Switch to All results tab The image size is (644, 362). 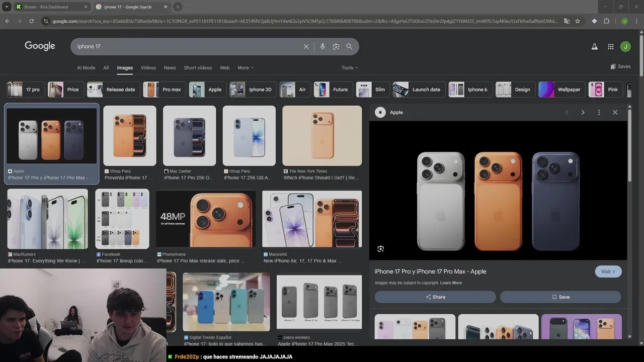pos(106,68)
